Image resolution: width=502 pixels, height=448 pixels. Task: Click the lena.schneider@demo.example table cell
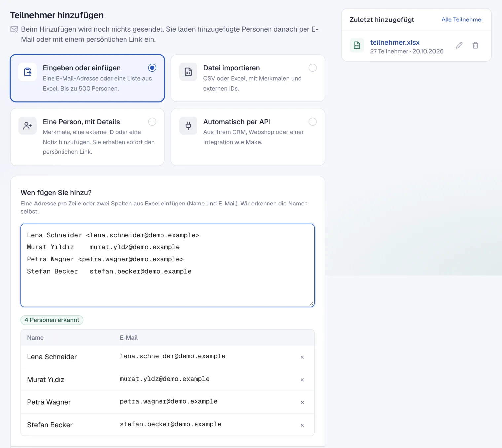coord(172,356)
